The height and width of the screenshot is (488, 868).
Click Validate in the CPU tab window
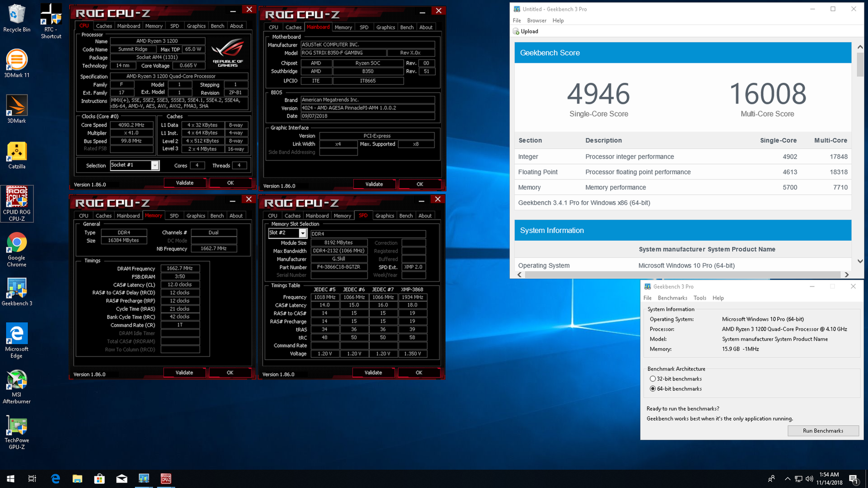[x=184, y=183]
